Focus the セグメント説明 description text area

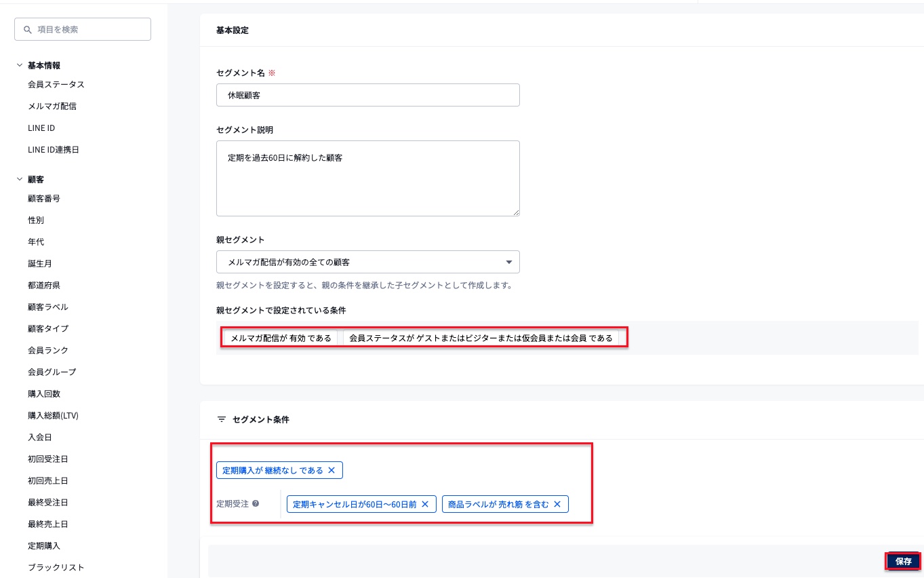[x=367, y=178]
